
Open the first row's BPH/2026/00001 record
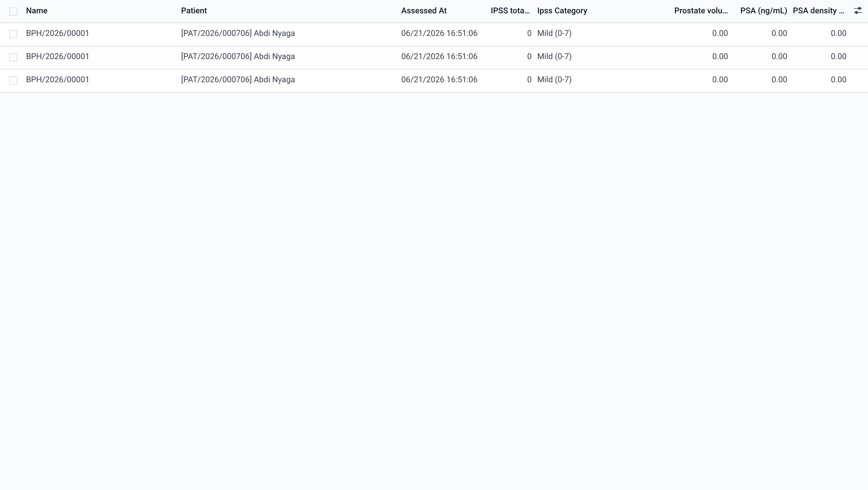tap(58, 33)
